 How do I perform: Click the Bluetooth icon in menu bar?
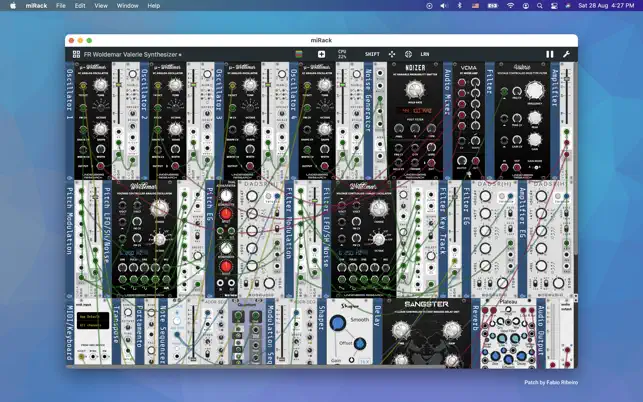[460, 6]
